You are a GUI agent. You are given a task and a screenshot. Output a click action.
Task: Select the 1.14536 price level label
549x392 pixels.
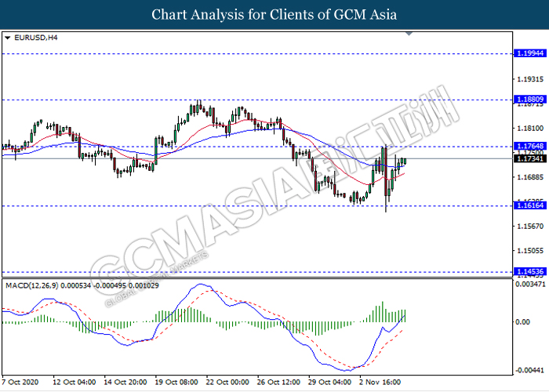pos(530,271)
